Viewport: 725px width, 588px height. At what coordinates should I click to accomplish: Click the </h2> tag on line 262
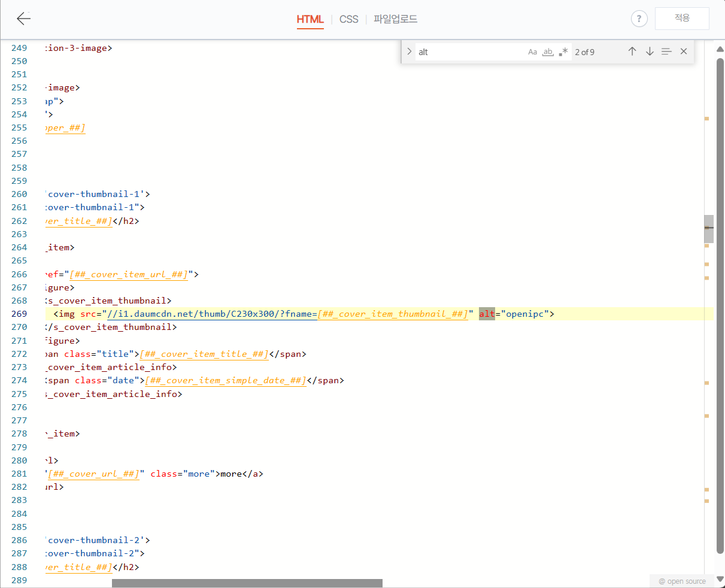click(x=126, y=221)
